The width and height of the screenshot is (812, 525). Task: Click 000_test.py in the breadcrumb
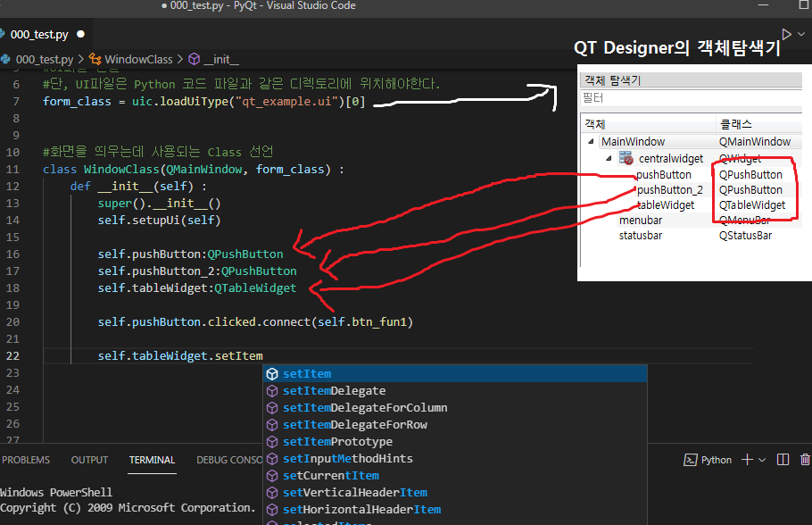point(44,59)
